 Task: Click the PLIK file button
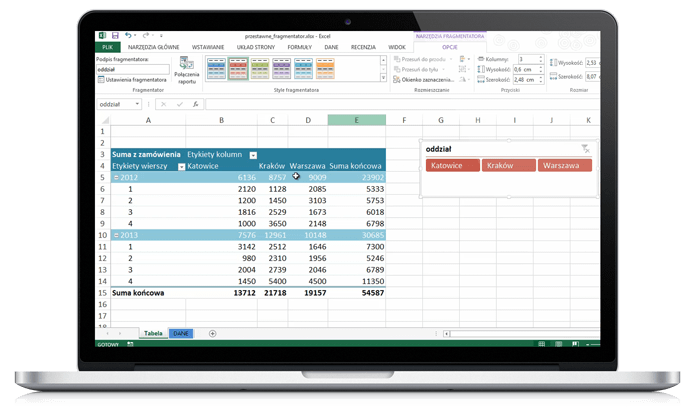coord(108,47)
